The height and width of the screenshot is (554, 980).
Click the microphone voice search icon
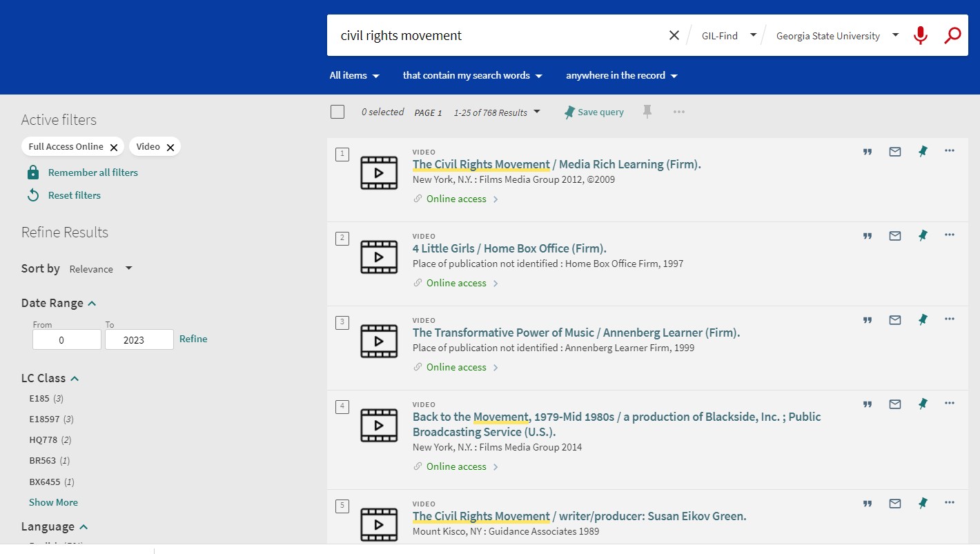pos(921,34)
